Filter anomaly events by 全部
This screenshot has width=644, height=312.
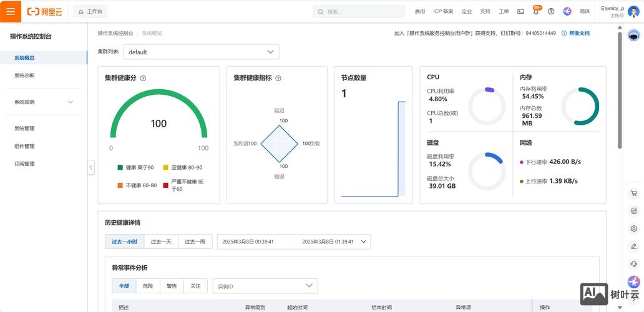124,286
